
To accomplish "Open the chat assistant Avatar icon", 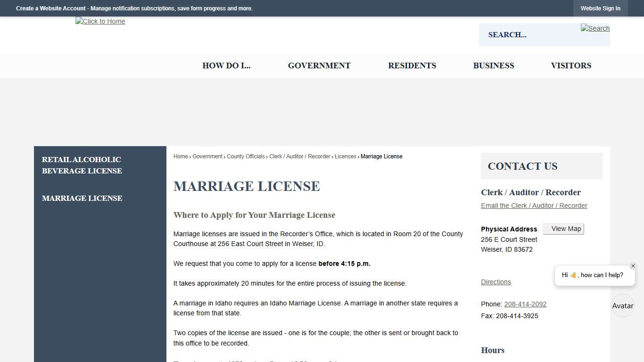I will point(622,305).
